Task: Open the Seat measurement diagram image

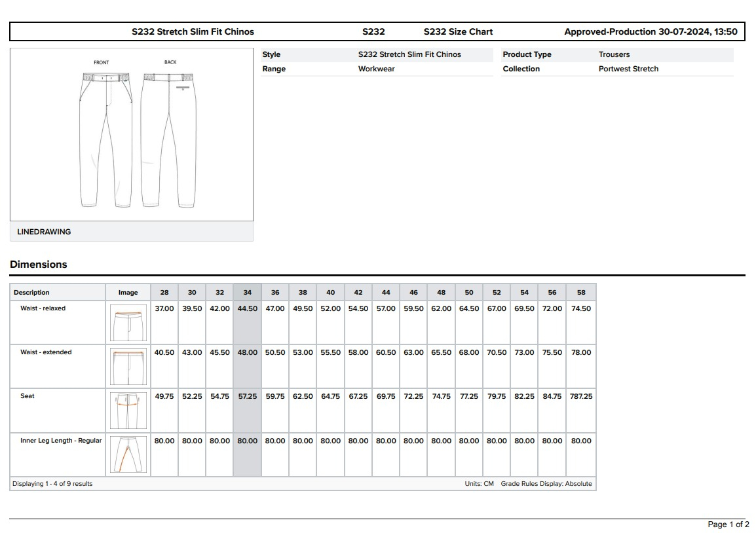Action: click(x=128, y=411)
